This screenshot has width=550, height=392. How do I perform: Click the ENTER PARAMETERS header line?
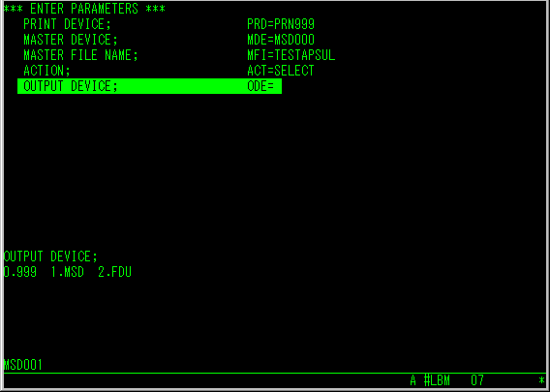click(84, 9)
